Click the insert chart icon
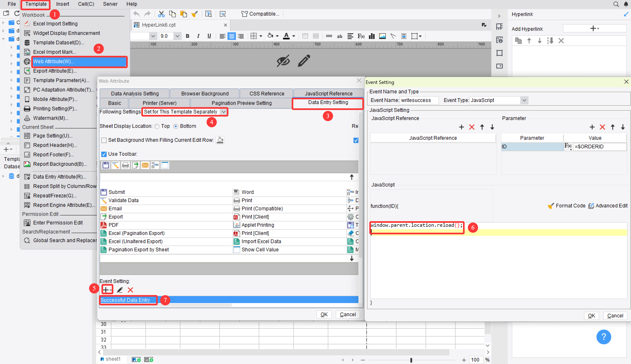 tap(372, 36)
